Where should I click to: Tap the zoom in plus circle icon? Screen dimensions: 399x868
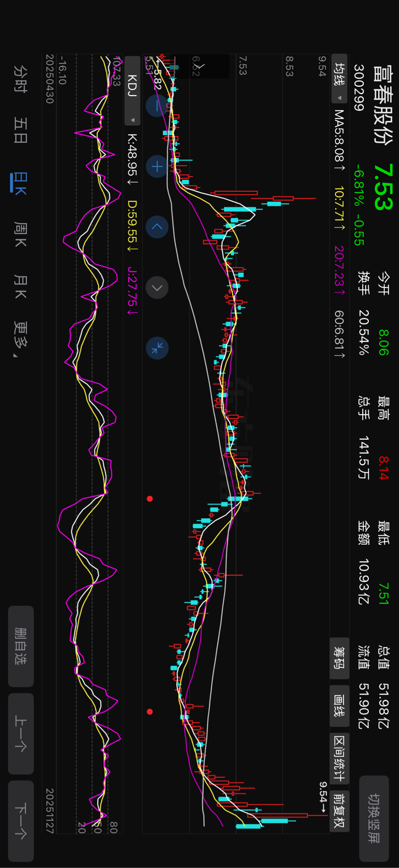(157, 166)
